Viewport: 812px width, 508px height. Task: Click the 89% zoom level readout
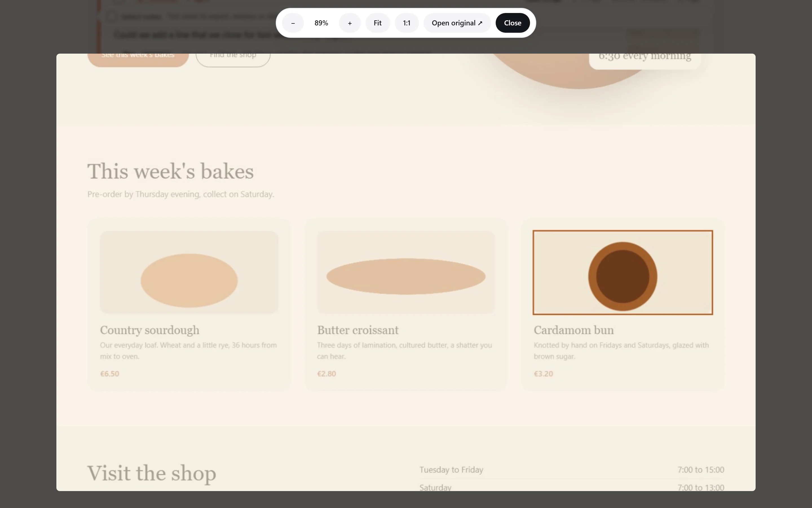[321, 23]
